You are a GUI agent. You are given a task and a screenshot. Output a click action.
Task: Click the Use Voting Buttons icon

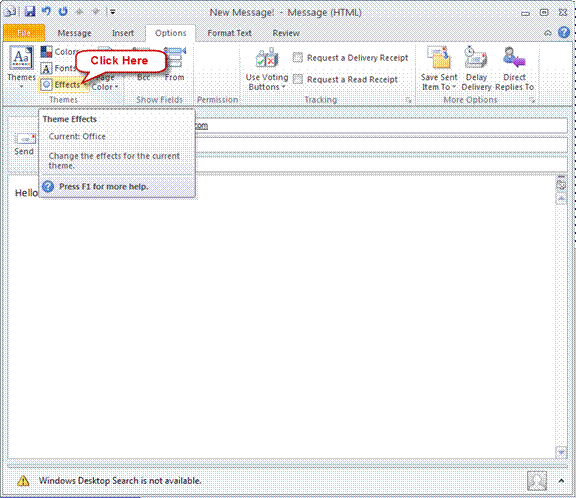point(267,59)
